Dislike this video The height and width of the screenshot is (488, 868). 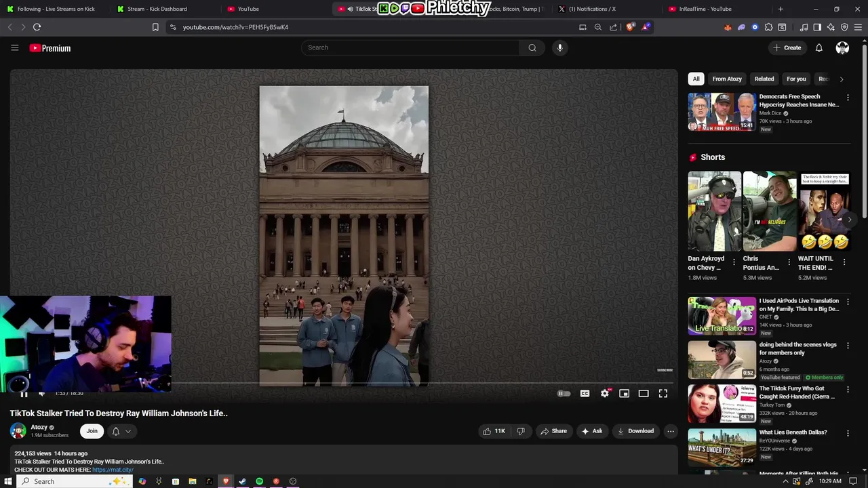[x=521, y=431]
